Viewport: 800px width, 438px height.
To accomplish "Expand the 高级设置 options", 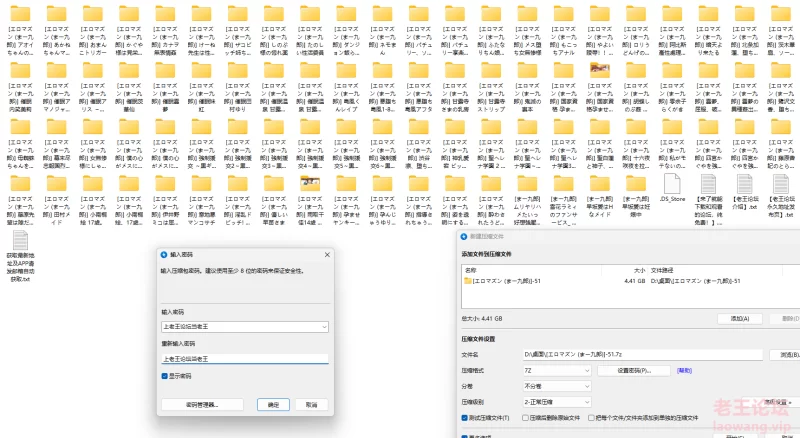I will 778,402.
